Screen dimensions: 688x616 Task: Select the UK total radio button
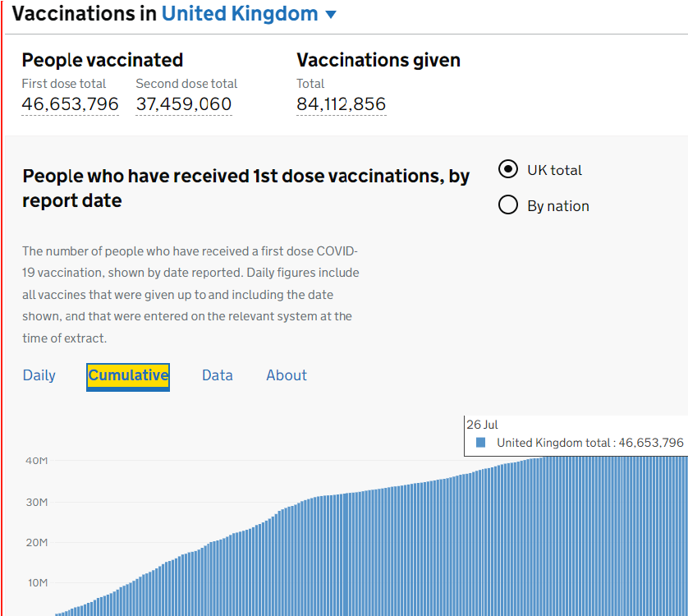coord(508,169)
